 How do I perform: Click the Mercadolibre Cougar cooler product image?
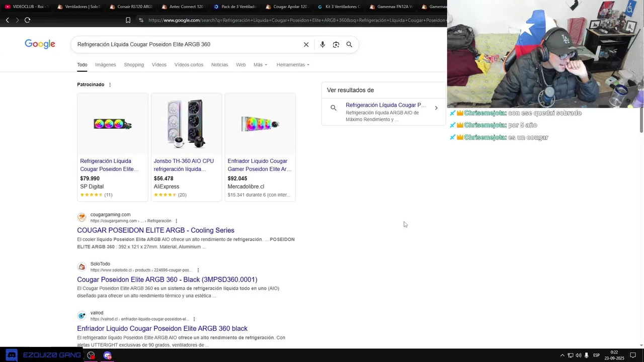[260, 124]
